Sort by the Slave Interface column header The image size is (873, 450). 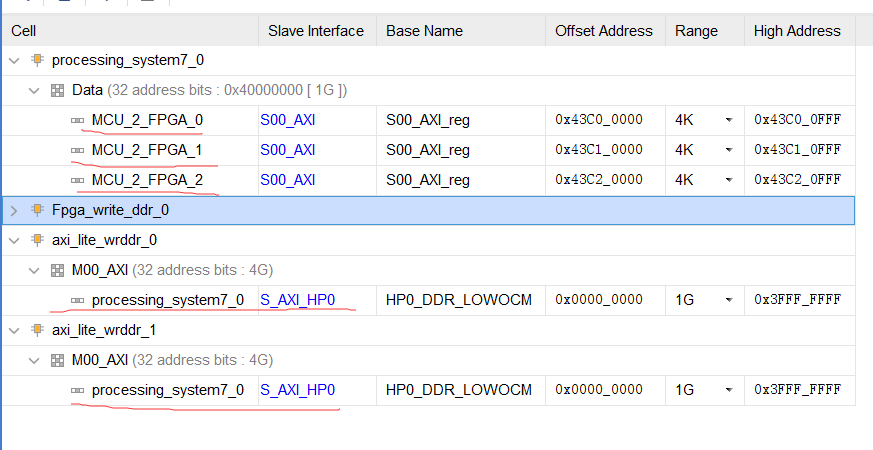click(317, 31)
